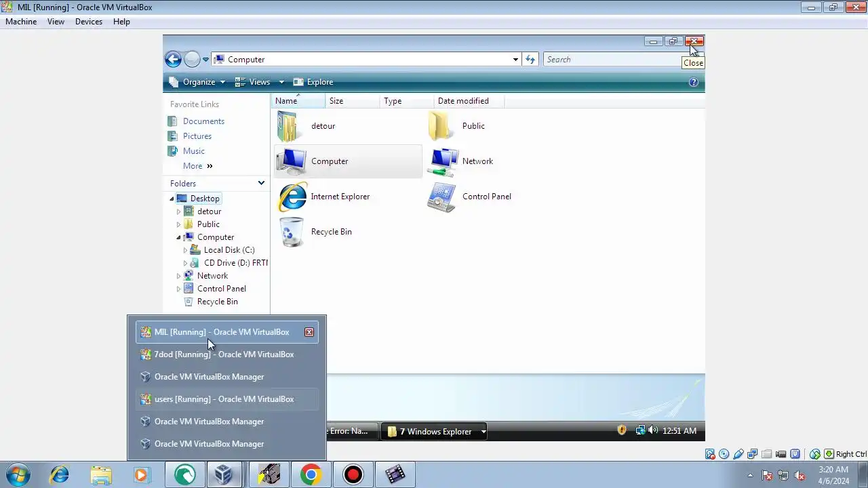
Task: Open the View menu in VirtualBox
Action: point(56,22)
